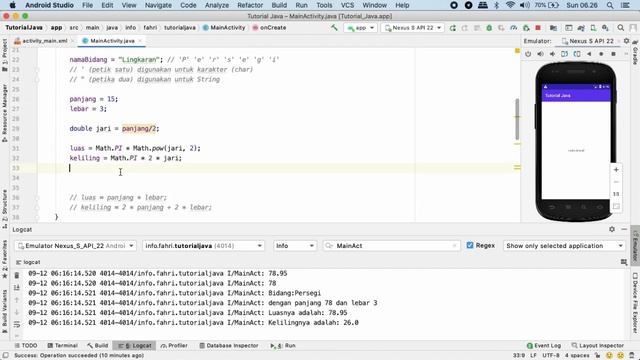Open the Layout Inspector
640x360 pixels.
(598, 345)
